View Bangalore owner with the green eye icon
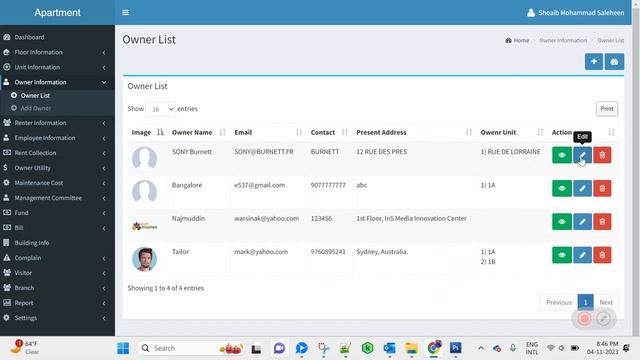640x360 pixels. [x=562, y=189]
